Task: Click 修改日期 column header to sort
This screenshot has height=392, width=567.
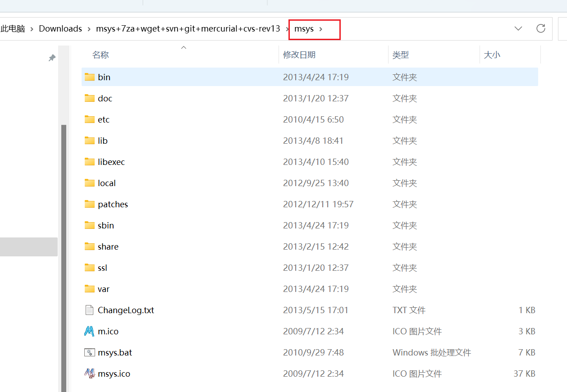Action: [300, 55]
